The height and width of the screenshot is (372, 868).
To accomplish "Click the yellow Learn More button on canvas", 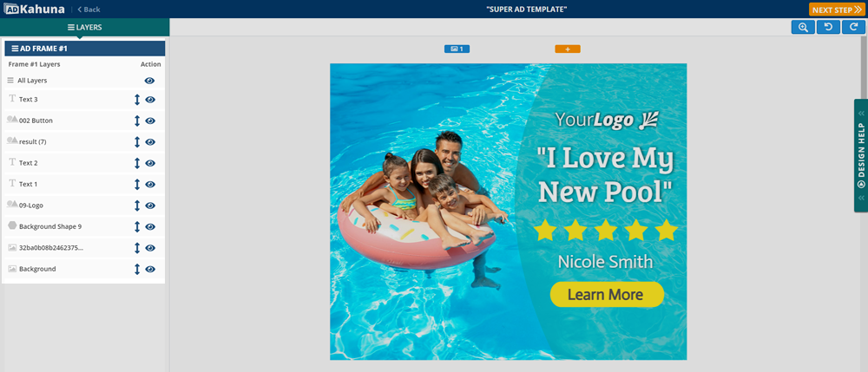I will click(607, 294).
